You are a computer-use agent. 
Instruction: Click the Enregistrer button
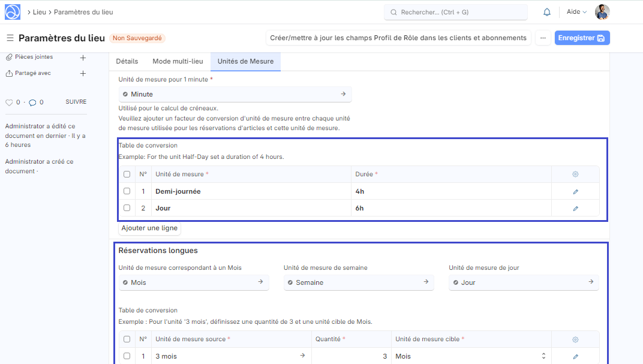[582, 38]
